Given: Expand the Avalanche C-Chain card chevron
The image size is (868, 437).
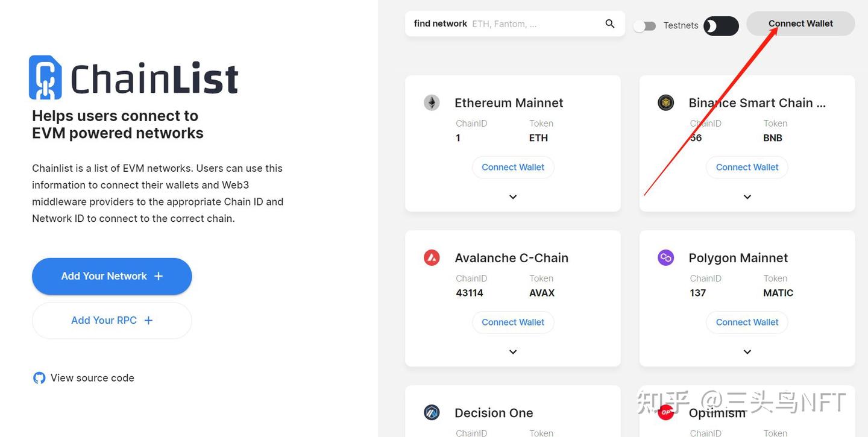Looking at the screenshot, I should [513, 352].
